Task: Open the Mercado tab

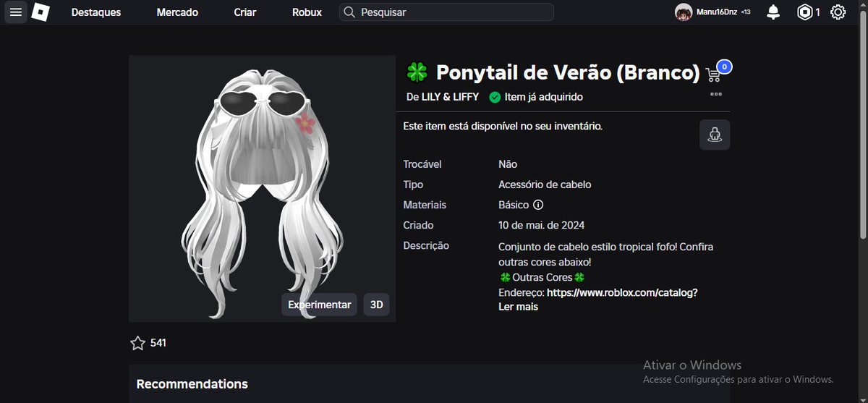Action: [177, 12]
